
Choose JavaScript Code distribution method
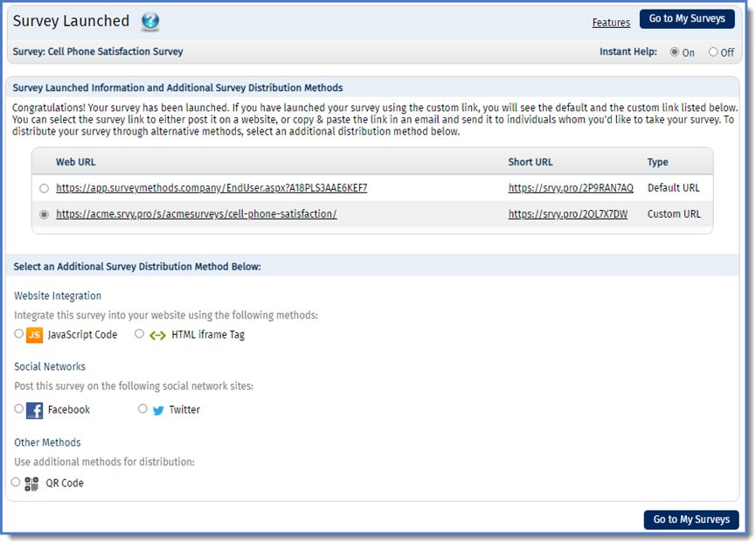click(x=19, y=334)
